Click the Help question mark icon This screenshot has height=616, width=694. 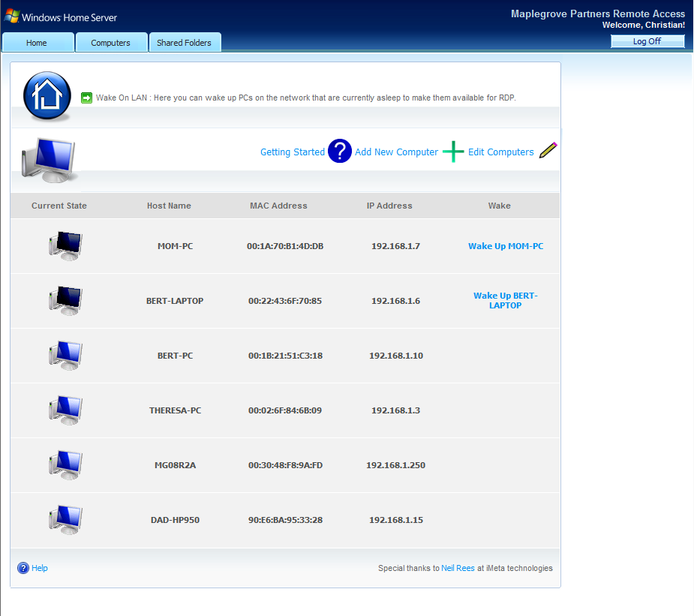pos(23,568)
